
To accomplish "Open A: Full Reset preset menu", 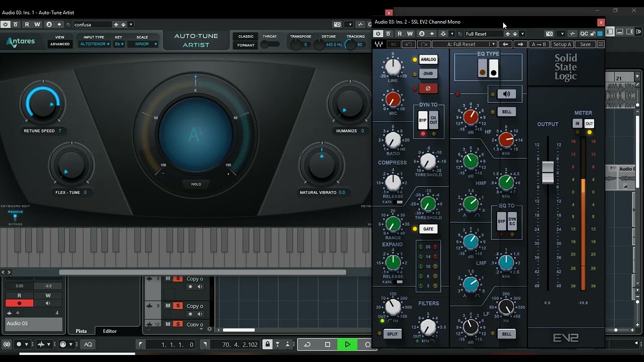I will click(x=465, y=44).
